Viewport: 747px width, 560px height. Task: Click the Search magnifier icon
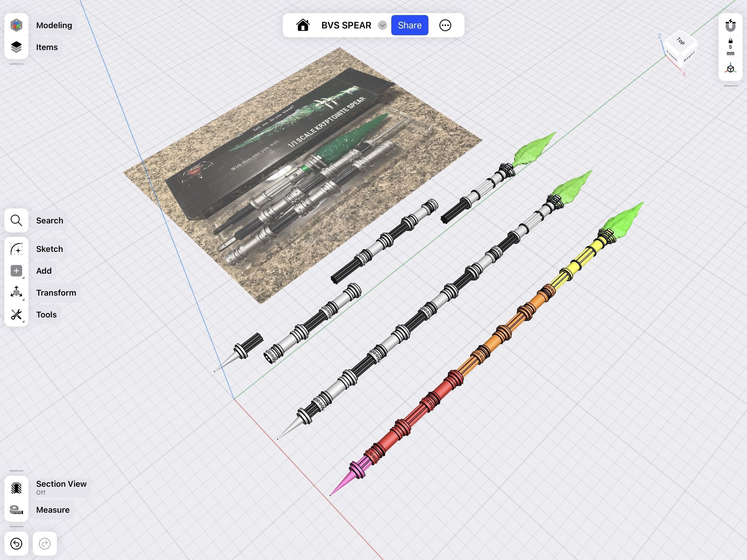click(x=16, y=221)
